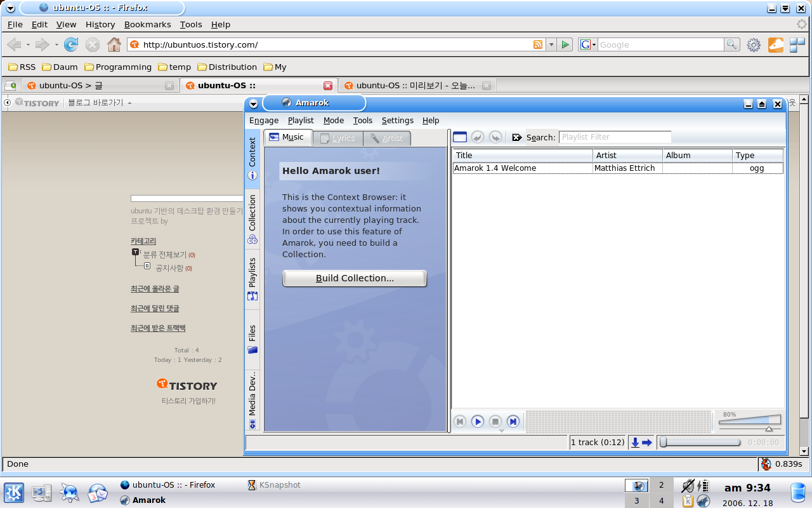
Task: Play track with Amarok play button
Action: pyautogui.click(x=478, y=422)
